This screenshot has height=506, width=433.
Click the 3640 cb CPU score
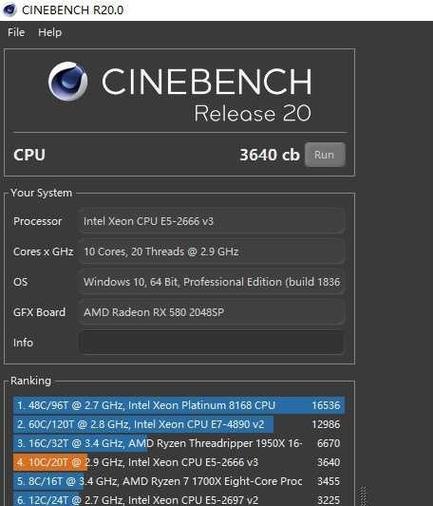[x=269, y=155]
